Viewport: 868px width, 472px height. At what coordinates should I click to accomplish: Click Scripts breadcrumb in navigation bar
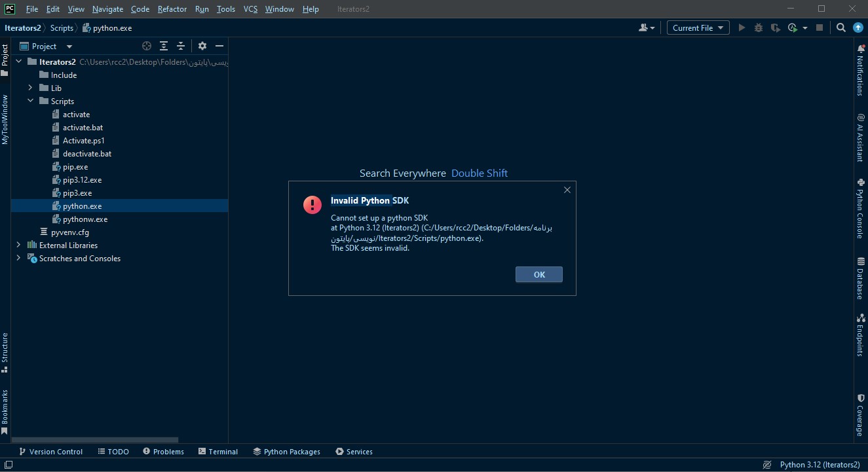point(62,28)
